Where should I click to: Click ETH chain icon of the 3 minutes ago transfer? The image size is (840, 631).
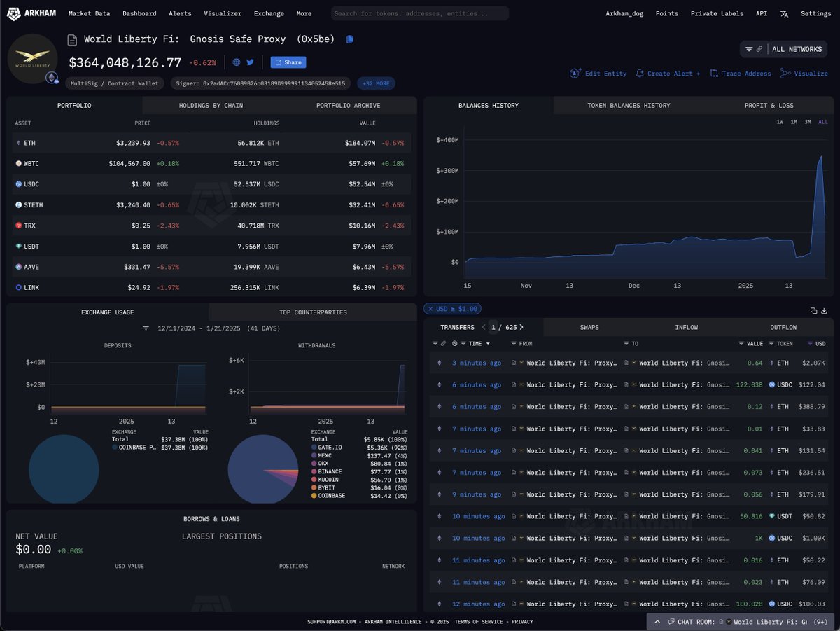click(x=440, y=363)
